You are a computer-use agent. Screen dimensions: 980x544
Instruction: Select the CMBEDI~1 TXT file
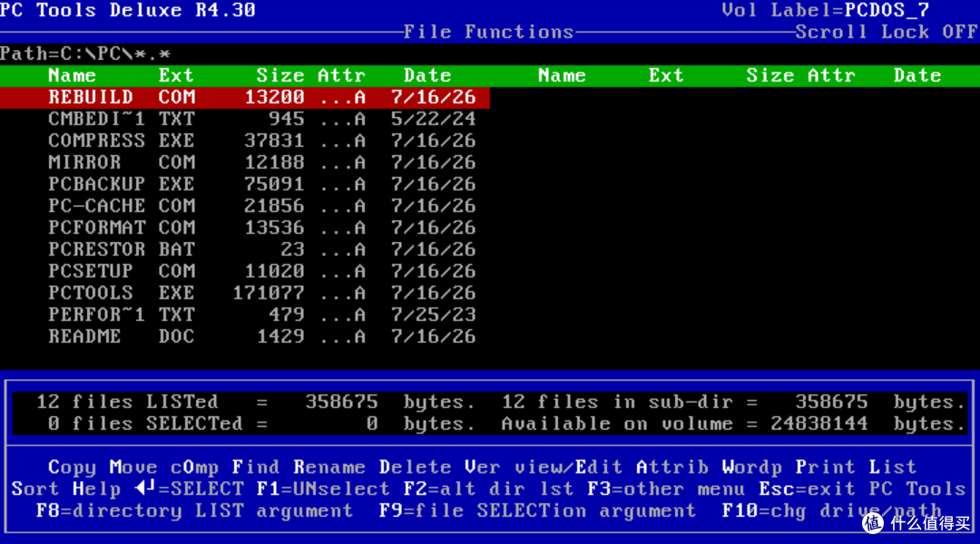262,120
